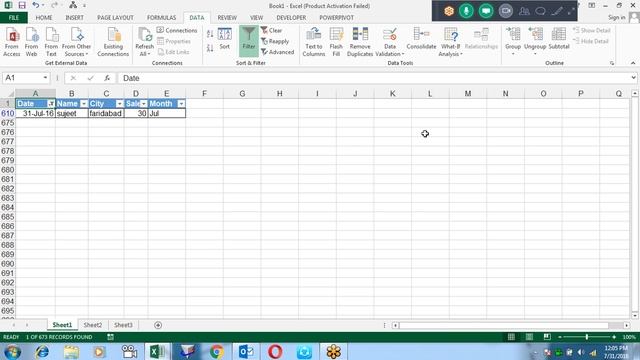Open Advanced filter options
The width and height of the screenshot is (640, 360).
point(278,52)
